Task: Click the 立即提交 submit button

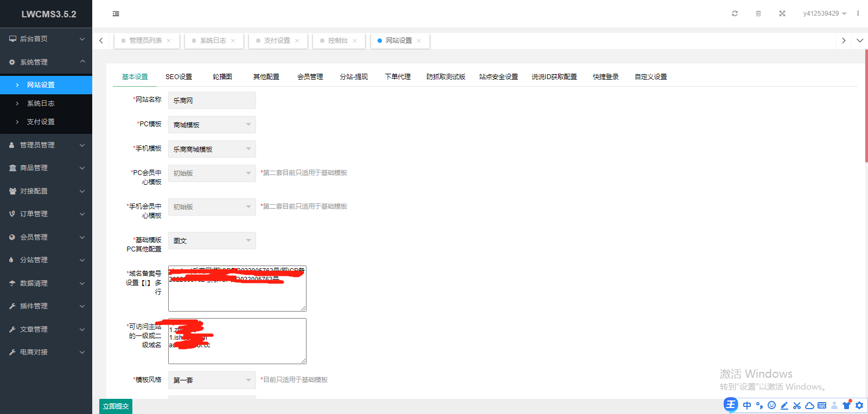Action: pos(116,406)
